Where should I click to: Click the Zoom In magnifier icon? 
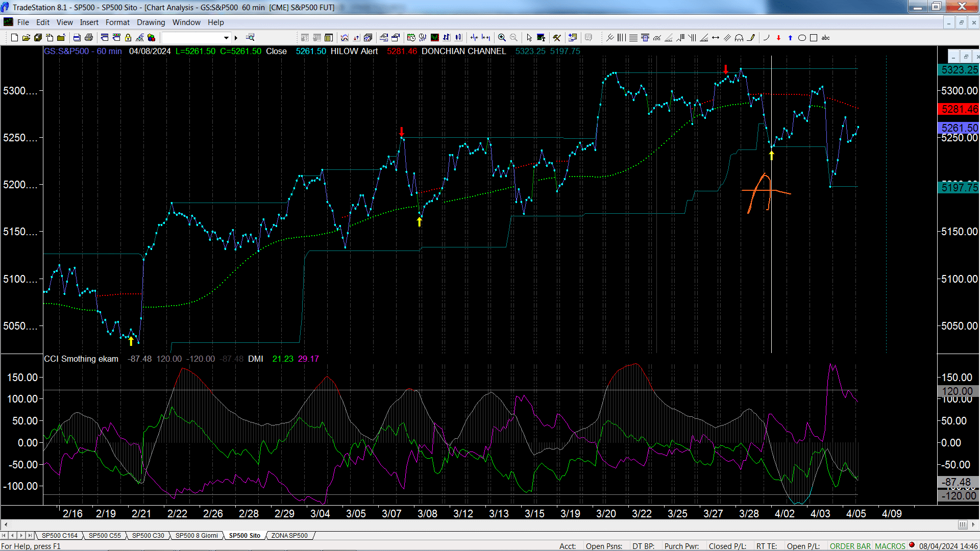(502, 38)
